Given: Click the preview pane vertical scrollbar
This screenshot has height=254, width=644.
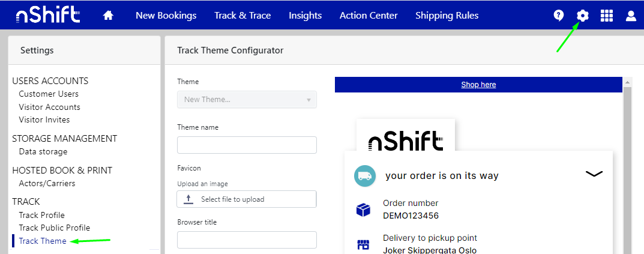Looking at the screenshot, I should tap(628, 168).
